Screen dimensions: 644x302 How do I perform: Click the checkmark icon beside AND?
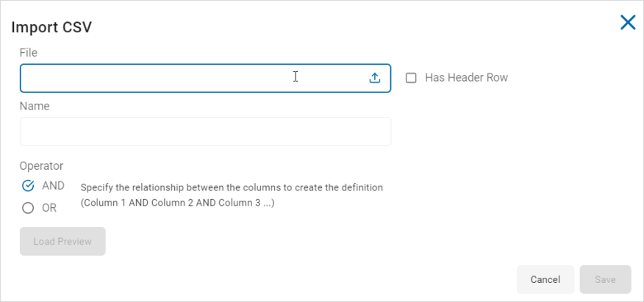28,186
